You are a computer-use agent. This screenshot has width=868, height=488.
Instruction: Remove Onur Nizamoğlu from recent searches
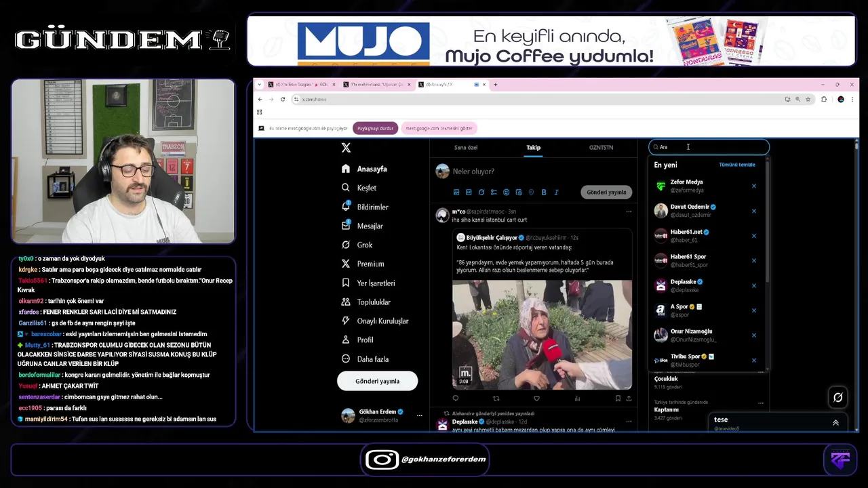coord(753,335)
